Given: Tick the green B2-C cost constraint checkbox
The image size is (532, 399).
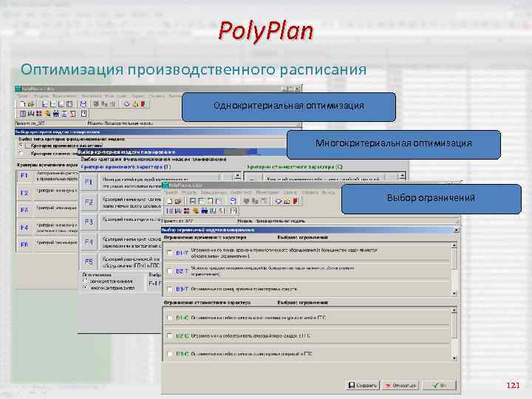Looking at the screenshot, I should [169, 335].
